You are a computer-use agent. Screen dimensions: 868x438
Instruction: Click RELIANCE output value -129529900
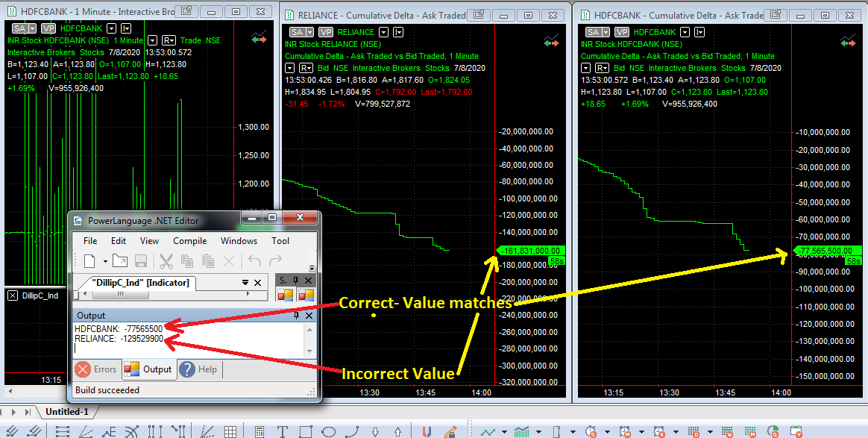(x=142, y=338)
